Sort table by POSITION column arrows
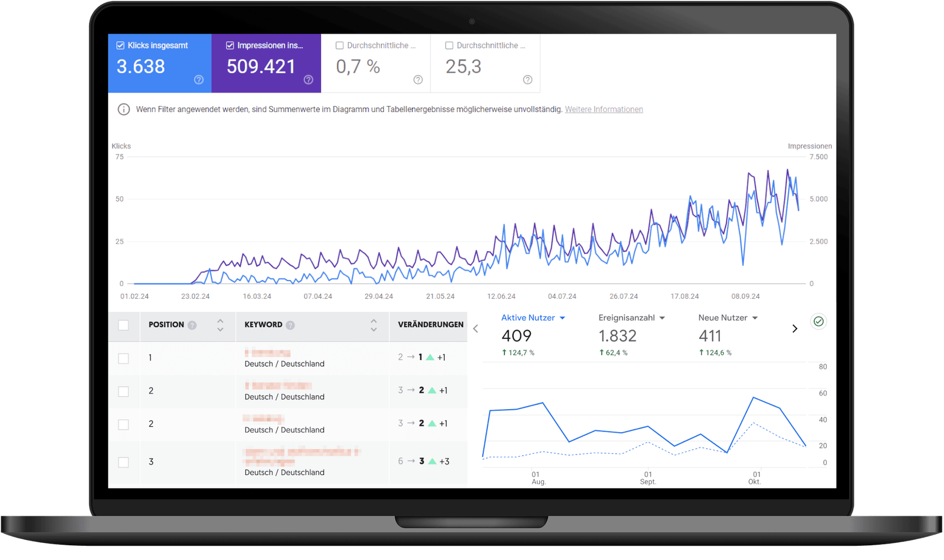 click(x=220, y=325)
